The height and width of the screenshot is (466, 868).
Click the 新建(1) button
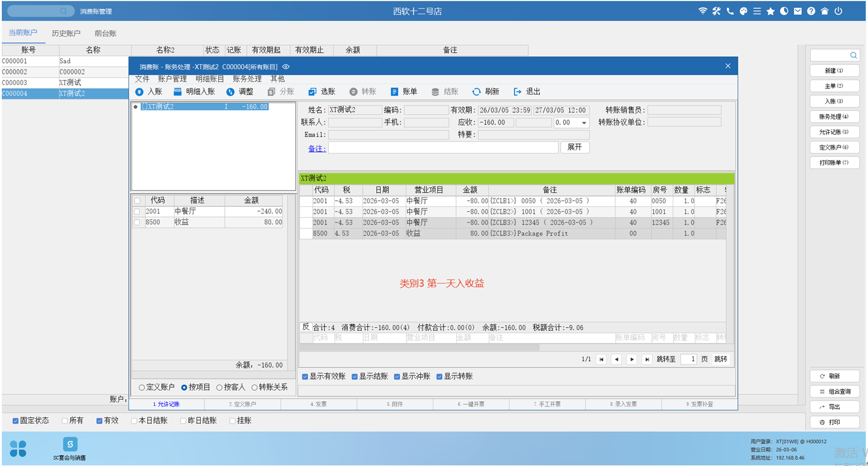tap(834, 71)
